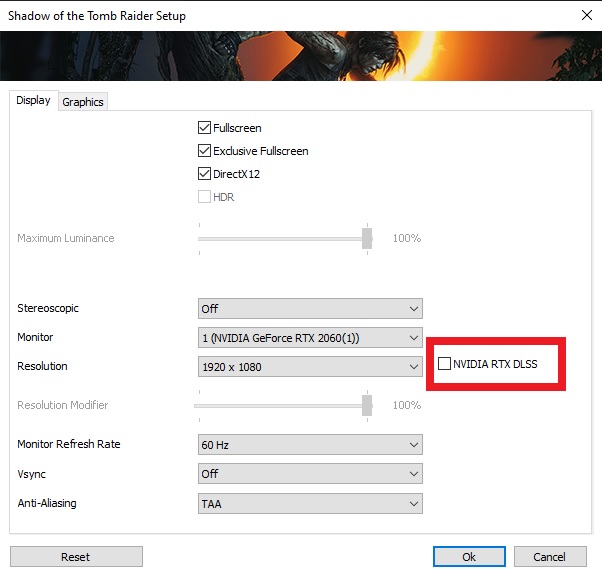Image resolution: width=602 pixels, height=569 pixels.
Task: Open the Monitor Refresh Rate dropdown
Action: click(x=310, y=445)
